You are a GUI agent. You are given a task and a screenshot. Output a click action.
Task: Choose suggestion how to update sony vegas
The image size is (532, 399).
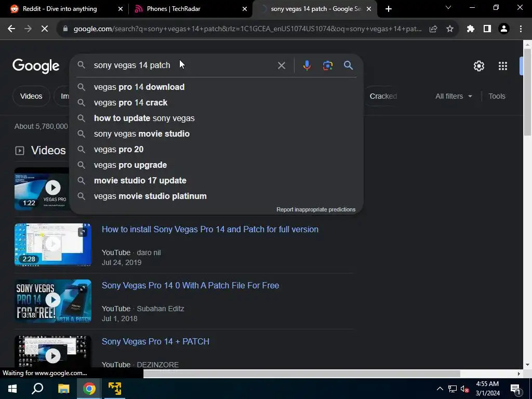[x=217, y=118]
